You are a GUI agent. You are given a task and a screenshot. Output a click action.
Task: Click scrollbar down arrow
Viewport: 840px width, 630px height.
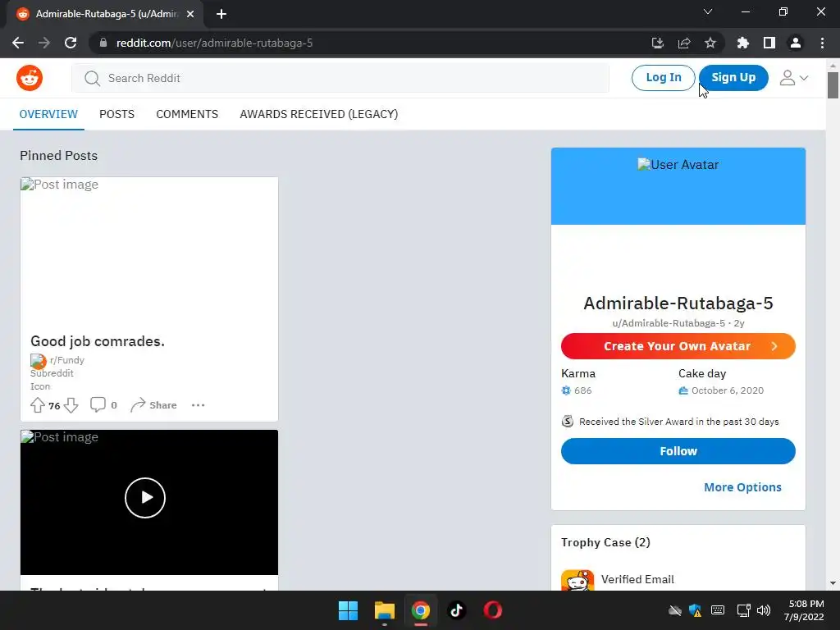pos(833,583)
